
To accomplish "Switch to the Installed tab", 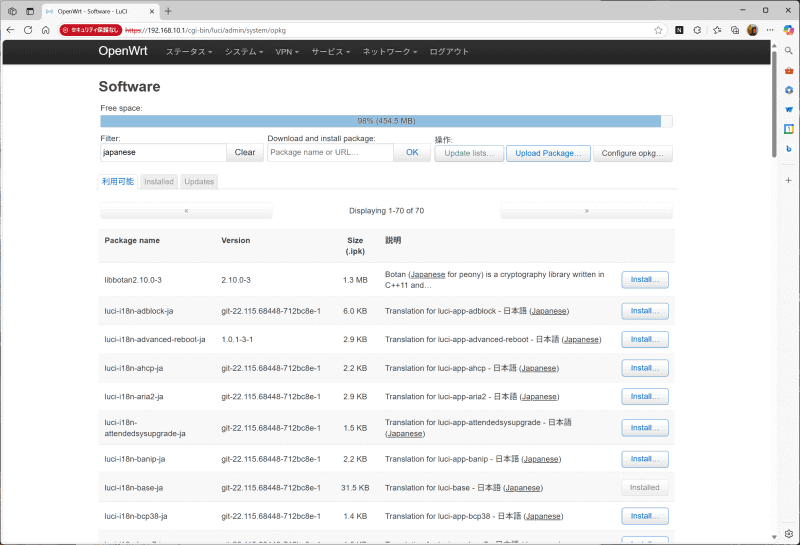I will pos(159,182).
